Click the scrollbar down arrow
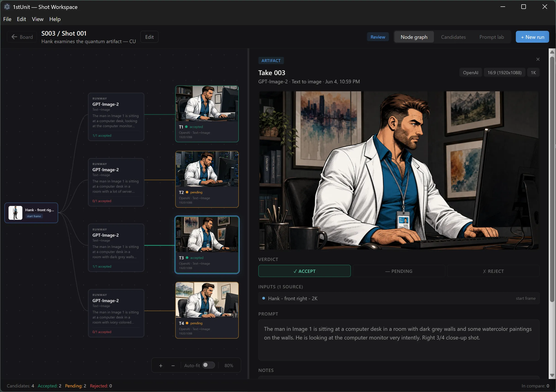 (552, 376)
